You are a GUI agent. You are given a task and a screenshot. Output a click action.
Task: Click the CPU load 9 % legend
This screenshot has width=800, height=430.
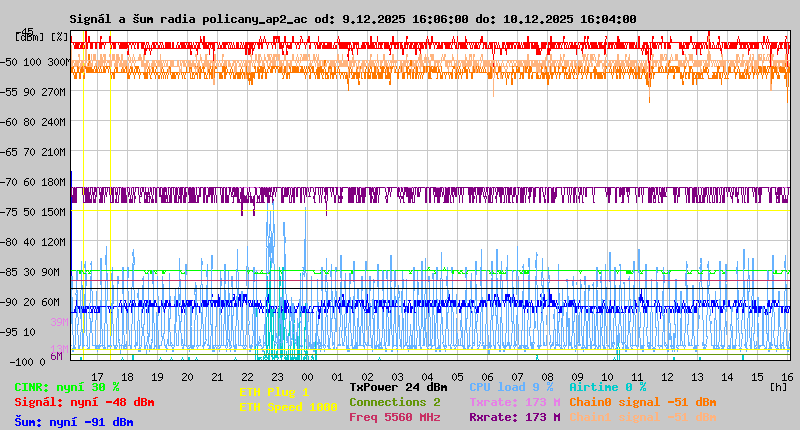[x=510, y=387]
